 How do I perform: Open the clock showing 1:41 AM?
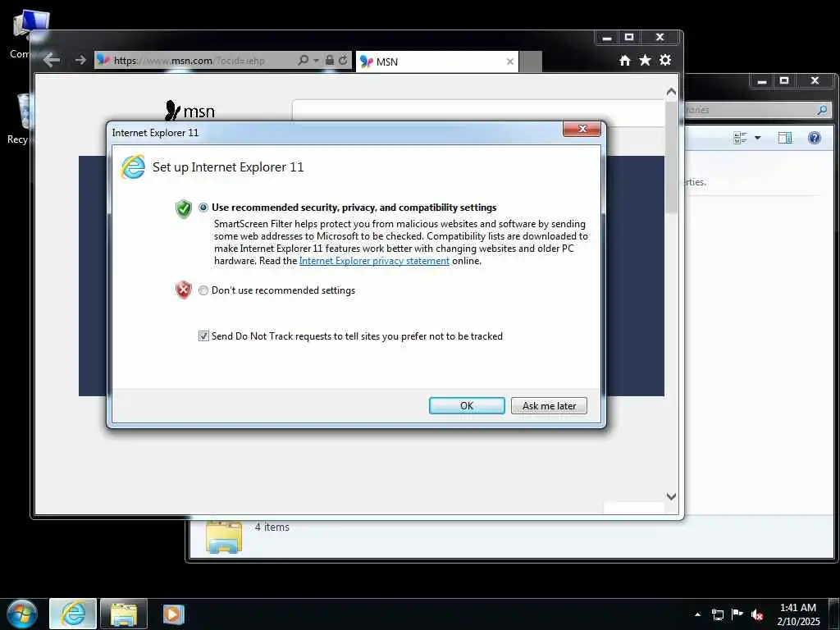tap(798, 614)
